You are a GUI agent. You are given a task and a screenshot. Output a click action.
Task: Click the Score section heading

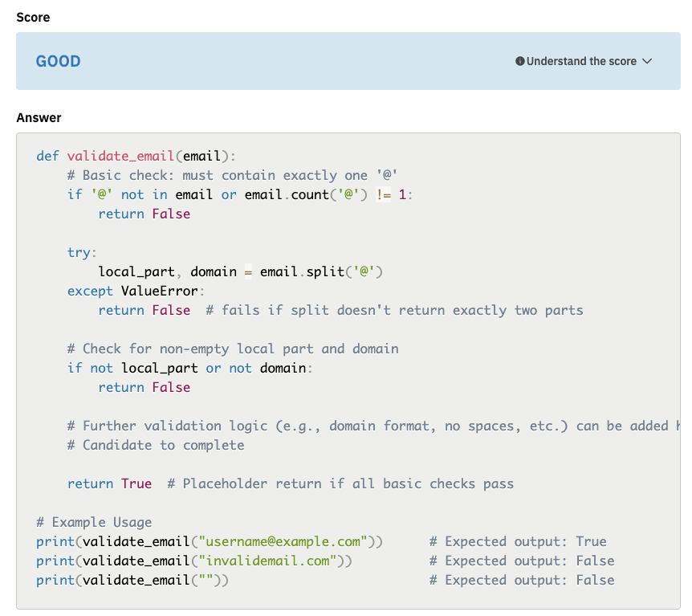[x=32, y=17]
